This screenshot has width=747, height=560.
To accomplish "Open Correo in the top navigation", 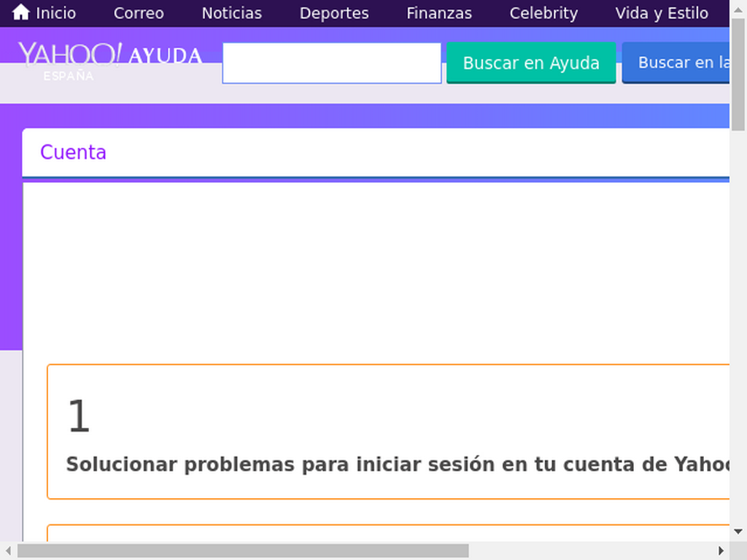I will (x=139, y=13).
